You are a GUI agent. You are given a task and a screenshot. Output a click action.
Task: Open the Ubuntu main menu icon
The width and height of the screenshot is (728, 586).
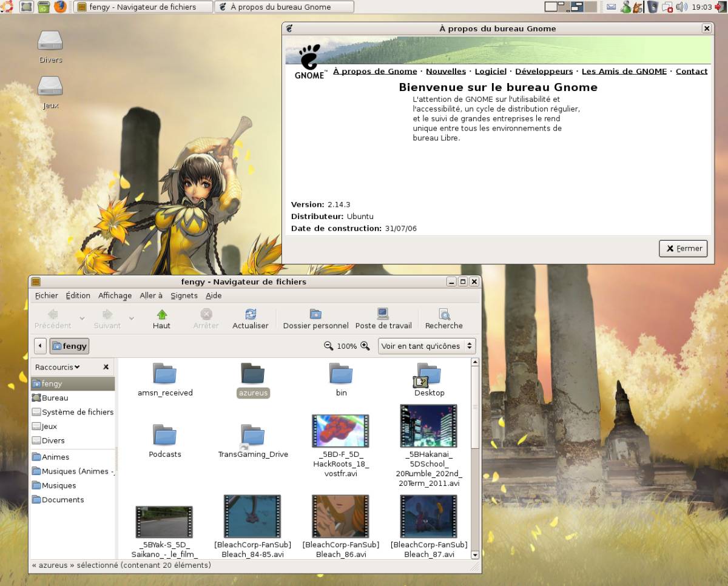point(7,7)
